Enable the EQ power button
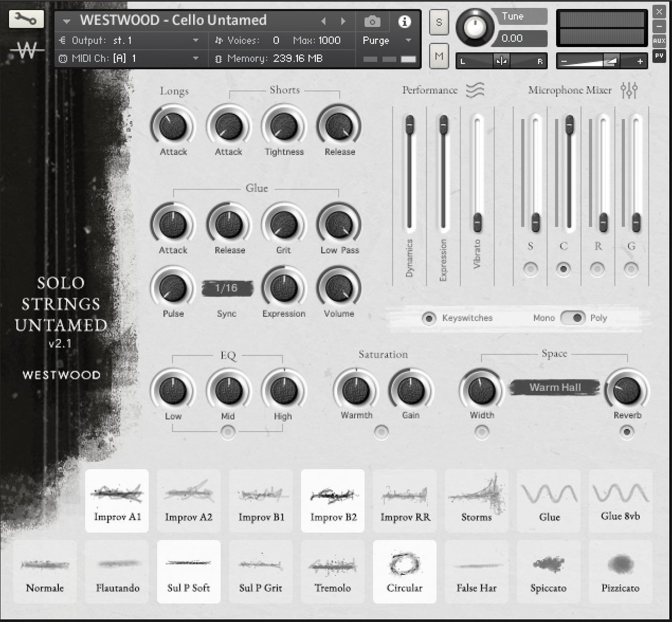Image resolution: width=672 pixels, height=622 pixels. coord(227,432)
